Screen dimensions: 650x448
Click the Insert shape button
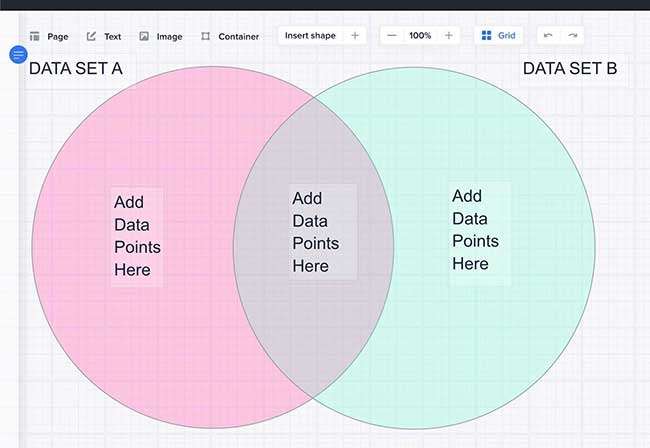click(310, 36)
